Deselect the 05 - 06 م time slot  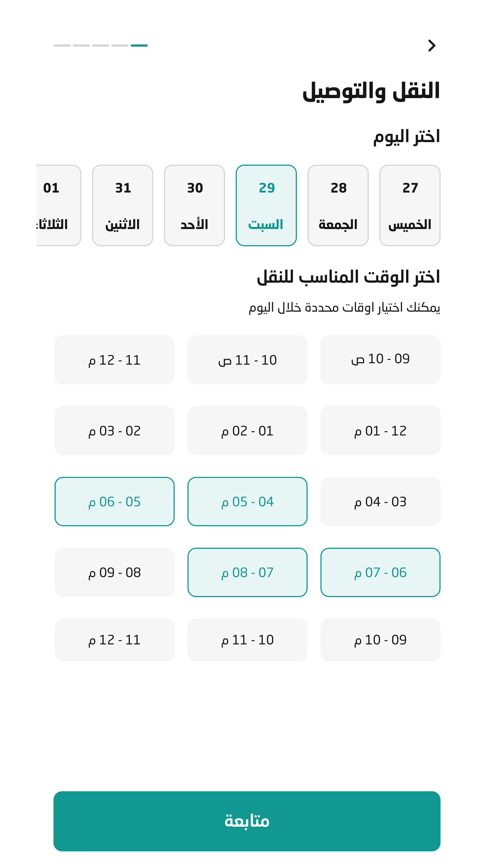[114, 501]
